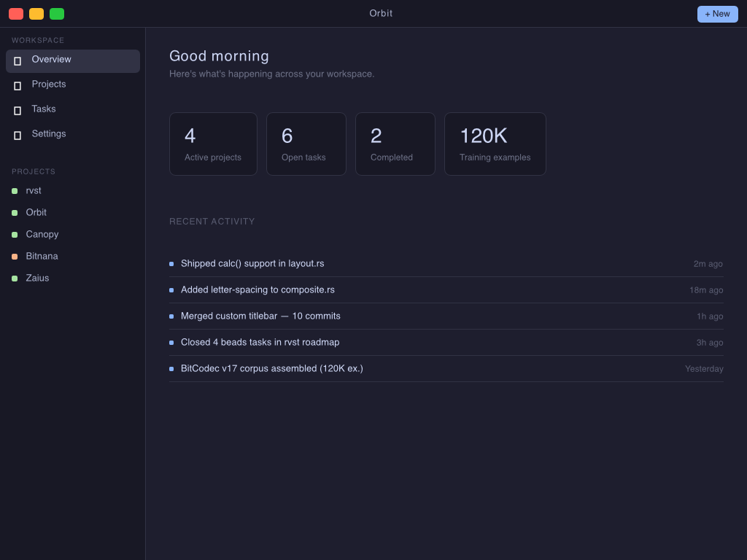
Task: Click the '2m ago' timestamp
Action: 708,264
